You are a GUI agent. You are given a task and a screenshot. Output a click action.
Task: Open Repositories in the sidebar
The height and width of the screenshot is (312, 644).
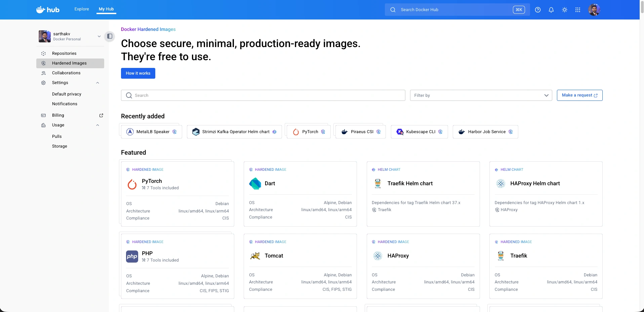point(64,53)
